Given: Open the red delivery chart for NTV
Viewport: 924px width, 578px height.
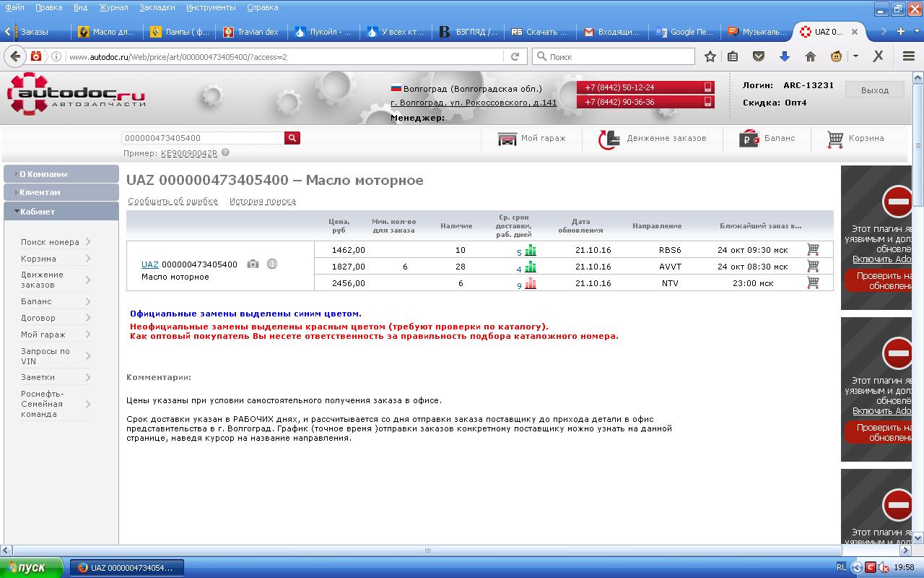Looking at the screenshot, I should point(531,283).
